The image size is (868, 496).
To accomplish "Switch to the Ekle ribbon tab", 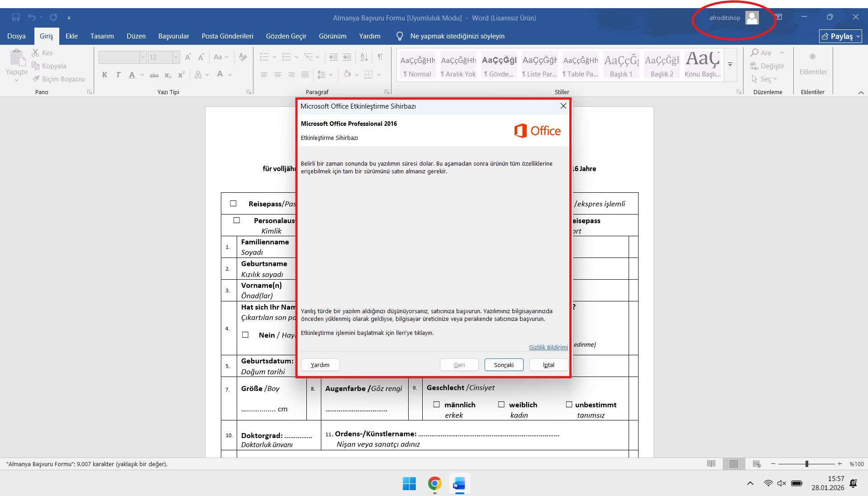I will pyautogui.click(x=72, y=36).
